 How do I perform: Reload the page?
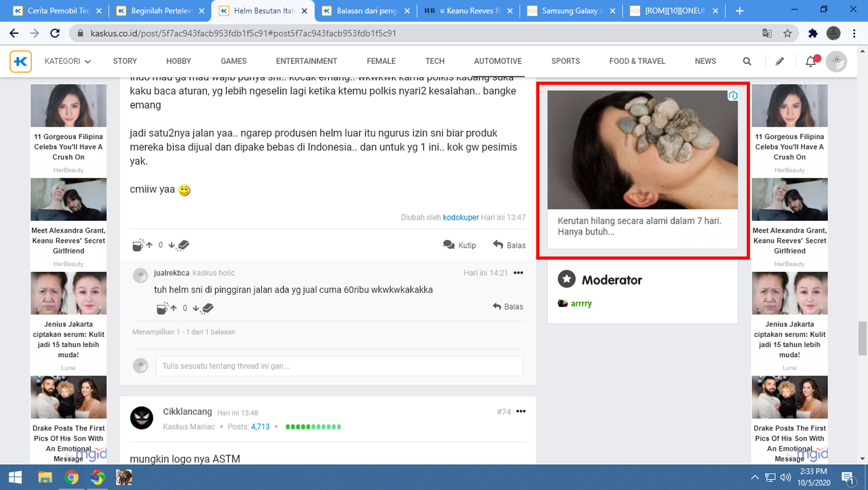(x=55, y=33)
